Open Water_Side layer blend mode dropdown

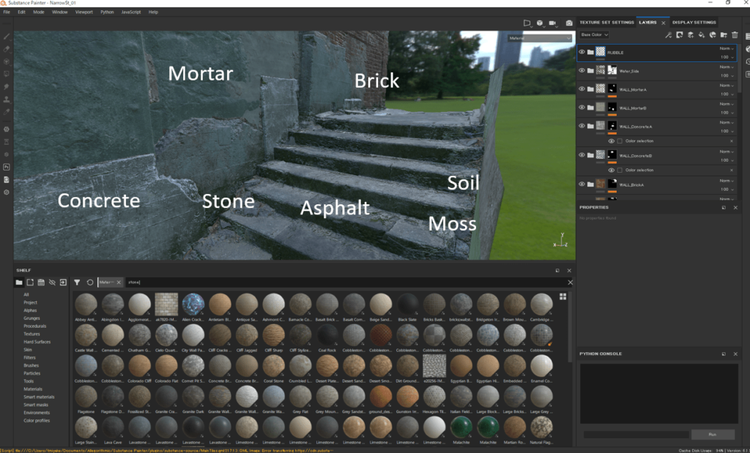727,67
